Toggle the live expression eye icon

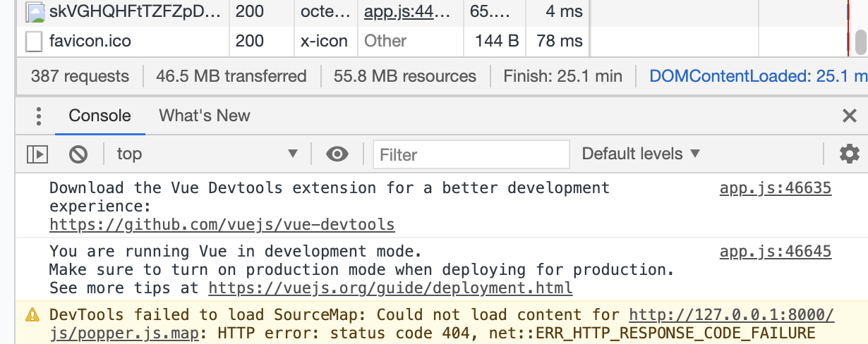click(337, 154)
